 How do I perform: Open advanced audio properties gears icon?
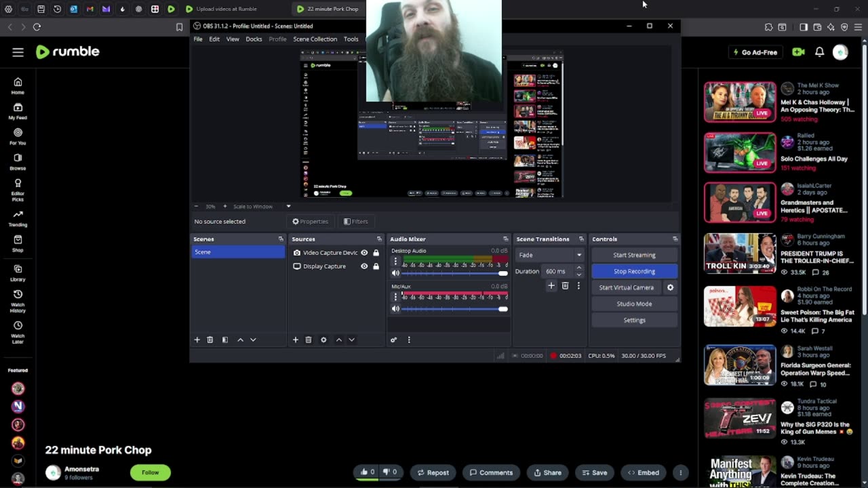(393, 340)
